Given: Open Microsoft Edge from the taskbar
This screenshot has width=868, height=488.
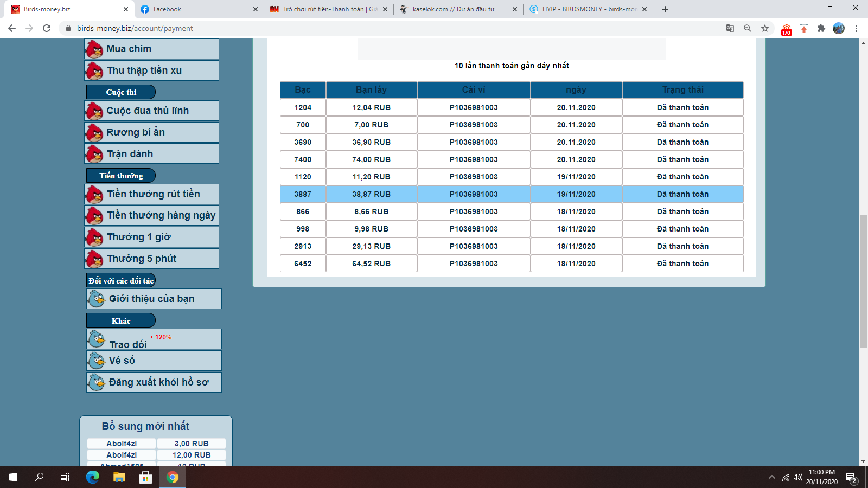Looking at the screenshot, I should [93, 477].
